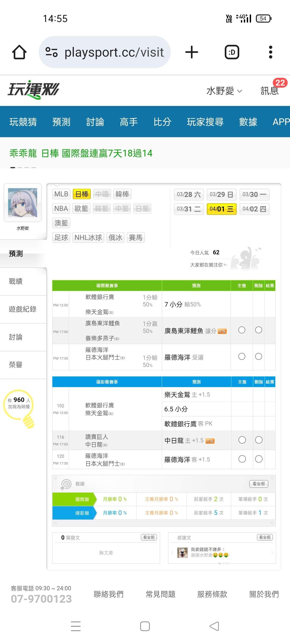Screen dimensions: 290x644
Task: Click next arrow in 感謝文 carousel
Action: pyautogui.click(x=272, y=552)
